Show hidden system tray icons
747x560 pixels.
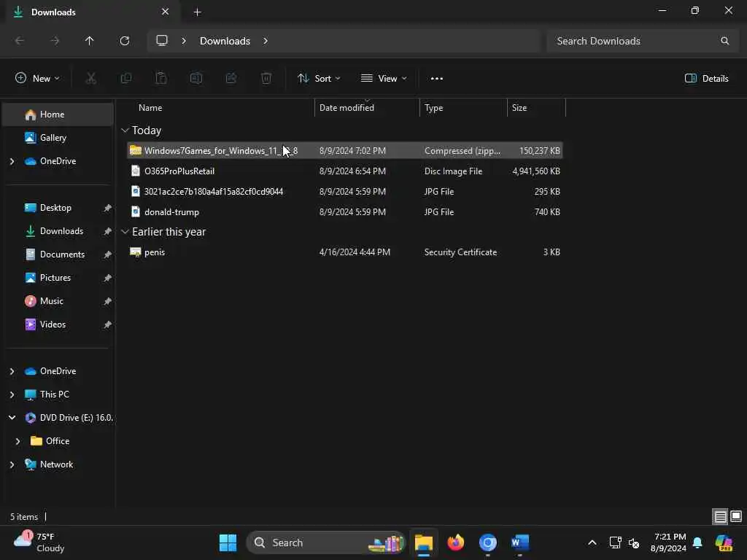[592, 542]
